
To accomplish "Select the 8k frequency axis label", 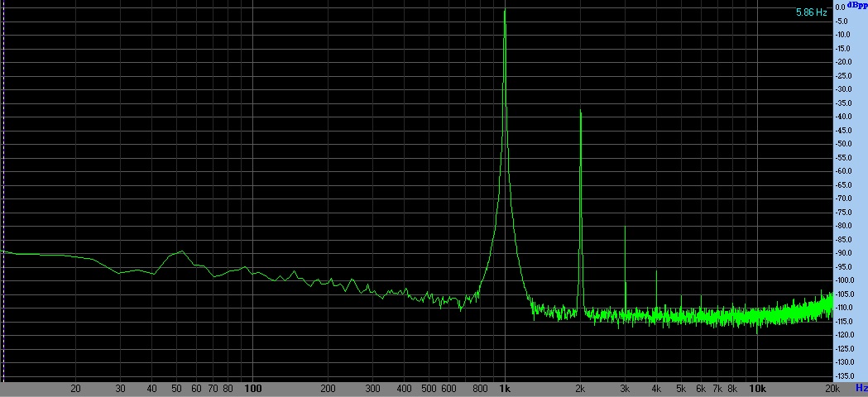I will coord(732,388).
